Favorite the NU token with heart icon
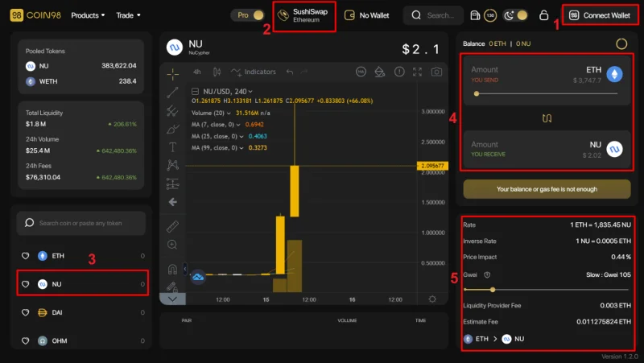This screenshot has width=644, height=363. point(26,284)
